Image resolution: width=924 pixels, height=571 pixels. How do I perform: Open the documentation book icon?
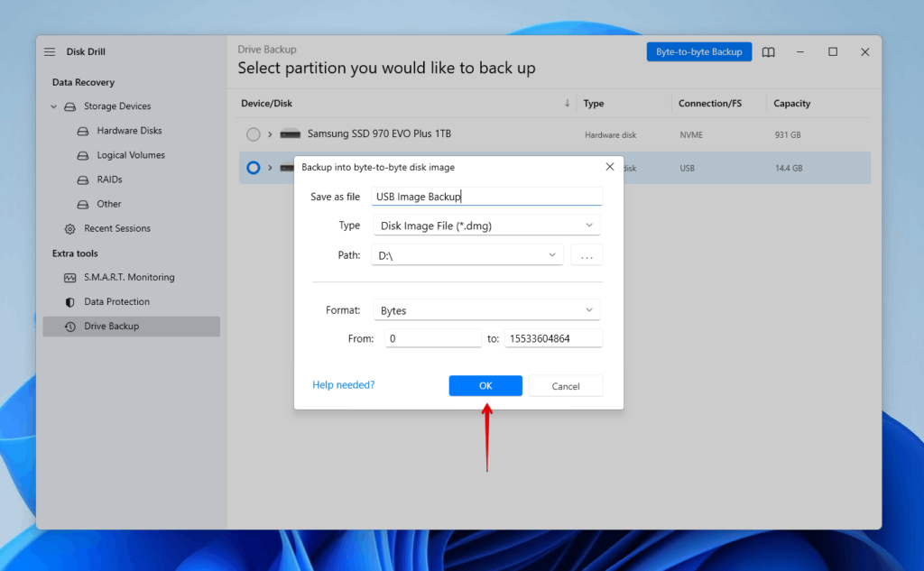(x=768, y=51)
